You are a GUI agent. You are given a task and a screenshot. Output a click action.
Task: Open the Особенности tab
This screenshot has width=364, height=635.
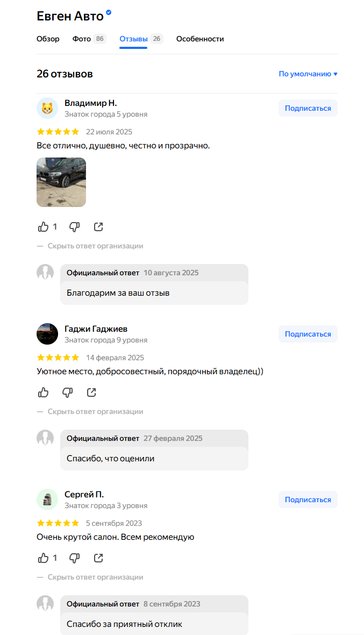[200, 39]
